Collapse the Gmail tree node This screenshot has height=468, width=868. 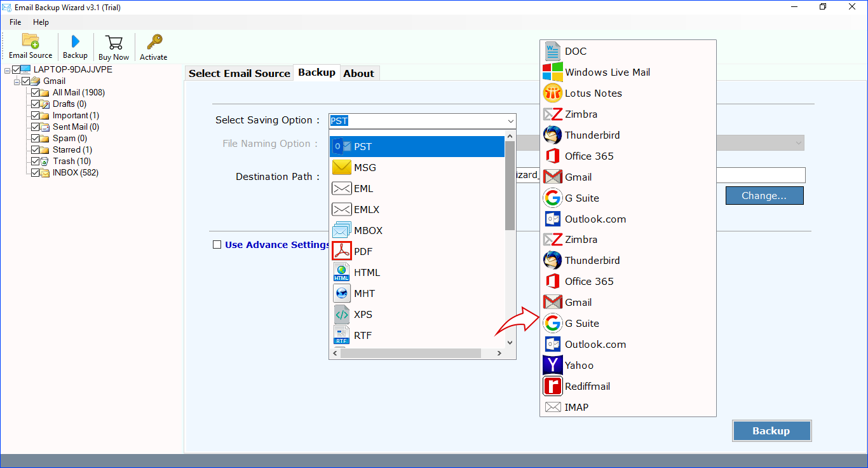17,81
